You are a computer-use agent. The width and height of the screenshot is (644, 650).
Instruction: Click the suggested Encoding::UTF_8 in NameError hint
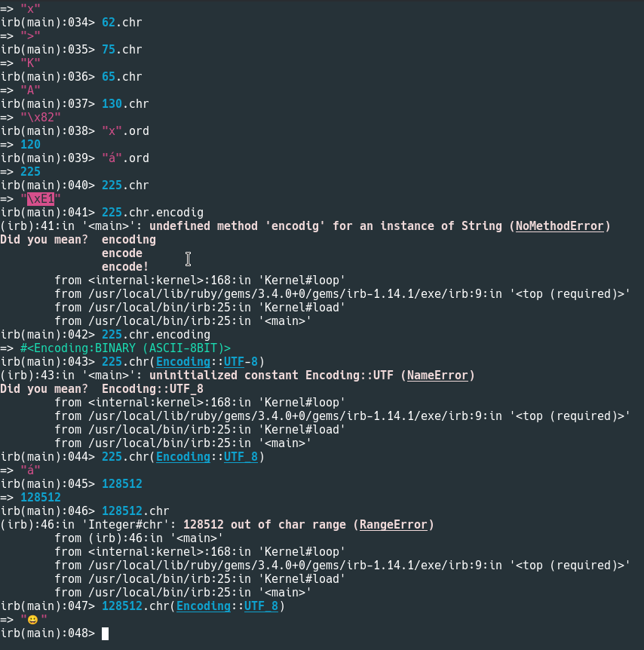(152, 389)
